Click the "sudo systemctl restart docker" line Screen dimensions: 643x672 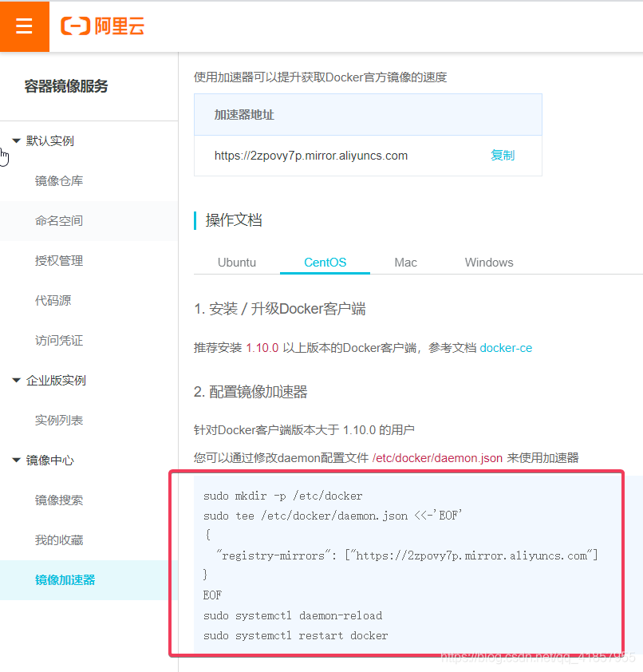[296, 635]
